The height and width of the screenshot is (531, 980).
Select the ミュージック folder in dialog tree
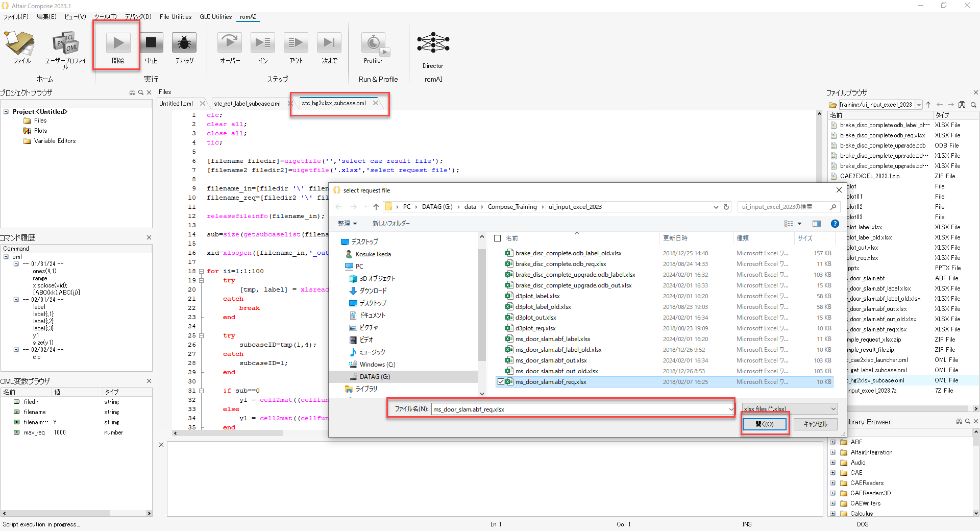pos(372,352)
